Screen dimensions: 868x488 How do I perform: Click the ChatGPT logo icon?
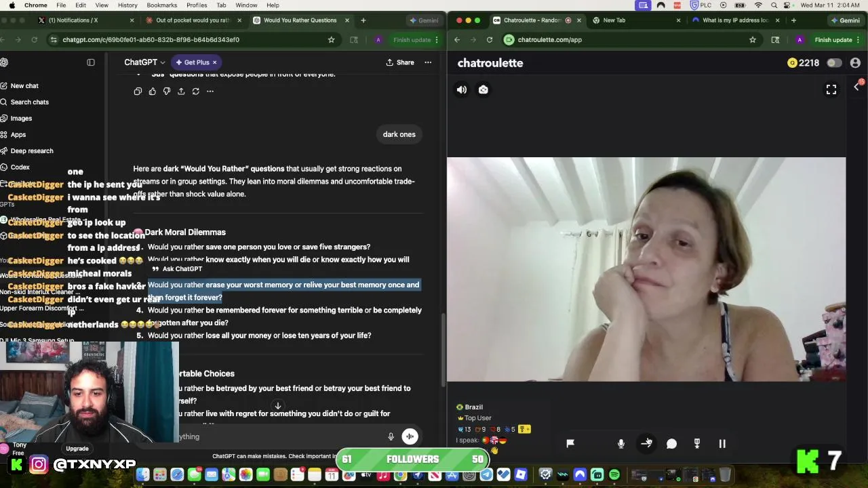click(x=4, y=62)
